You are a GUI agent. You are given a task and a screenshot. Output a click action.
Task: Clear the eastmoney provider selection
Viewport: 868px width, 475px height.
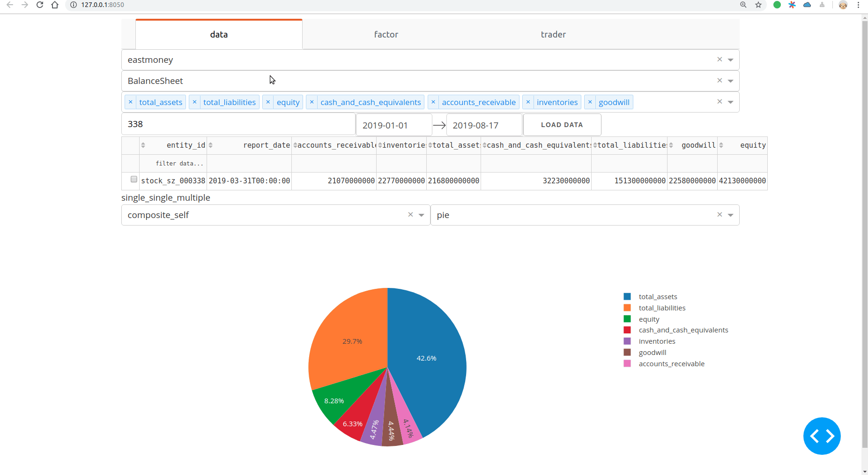720,60
